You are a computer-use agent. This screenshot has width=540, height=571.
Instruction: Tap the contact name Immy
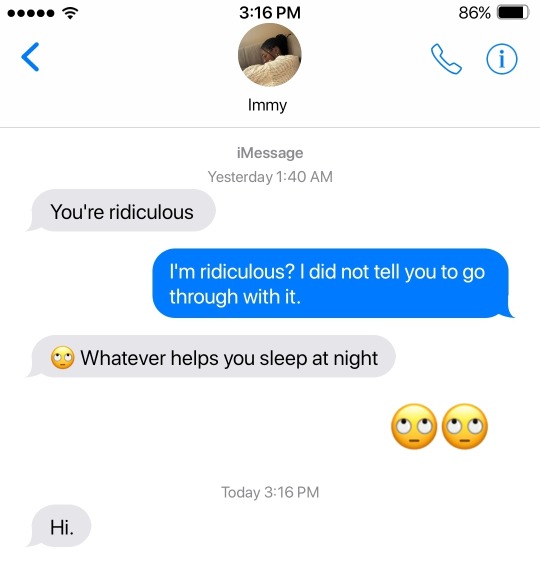pyautogui.click(x=267, y=105)
